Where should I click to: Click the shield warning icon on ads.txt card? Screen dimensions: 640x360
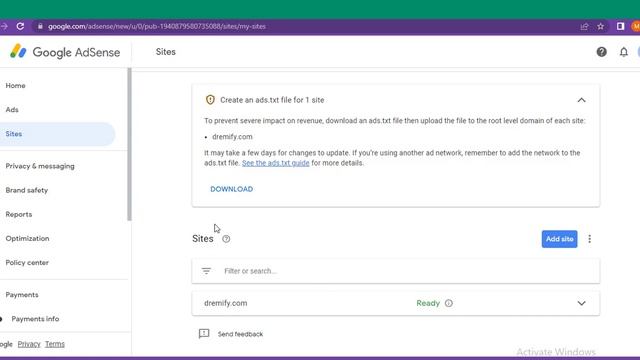click(x=210, y=100)
